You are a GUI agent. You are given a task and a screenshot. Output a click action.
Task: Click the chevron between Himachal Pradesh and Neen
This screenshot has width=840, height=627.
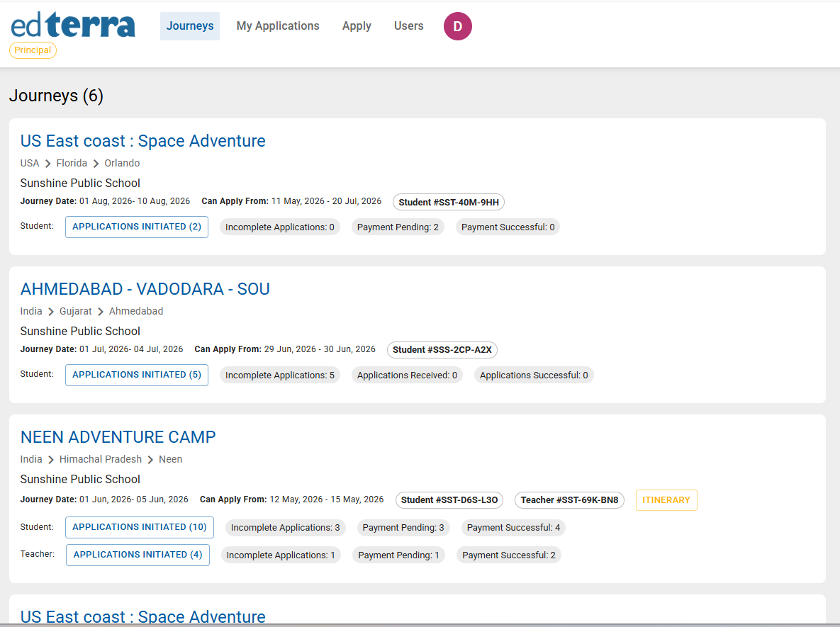(x=150, y=460)
